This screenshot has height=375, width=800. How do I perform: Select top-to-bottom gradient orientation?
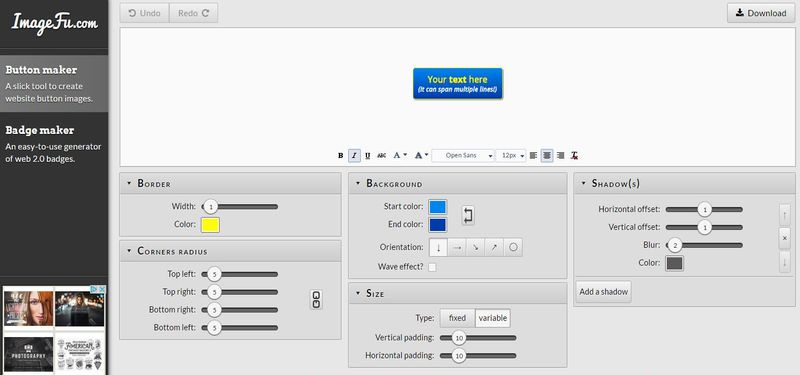(438, 247)
